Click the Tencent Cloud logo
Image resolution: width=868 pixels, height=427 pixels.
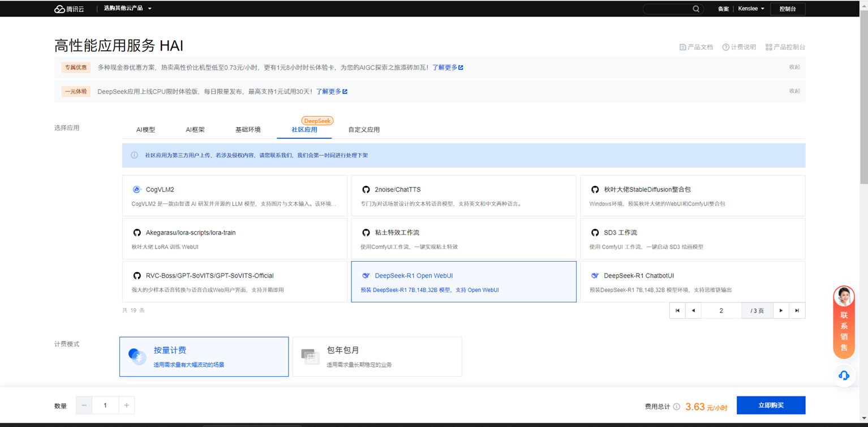(68, 9)
